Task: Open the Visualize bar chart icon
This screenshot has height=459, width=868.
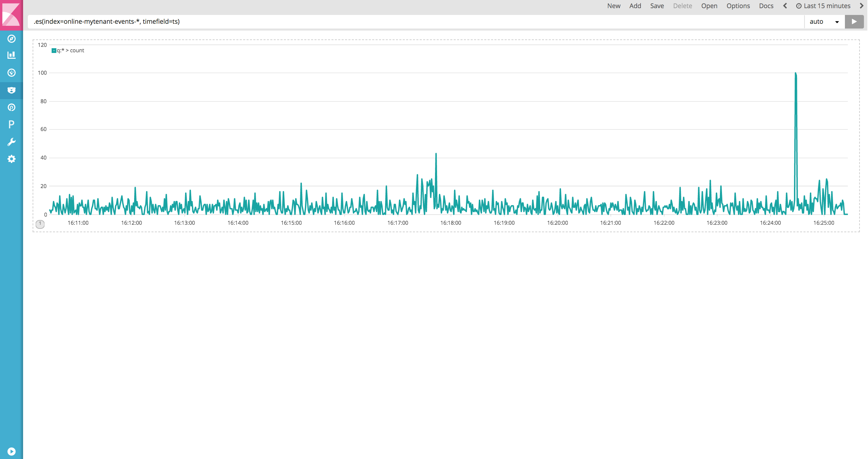Action: click(x=11, y=55)
